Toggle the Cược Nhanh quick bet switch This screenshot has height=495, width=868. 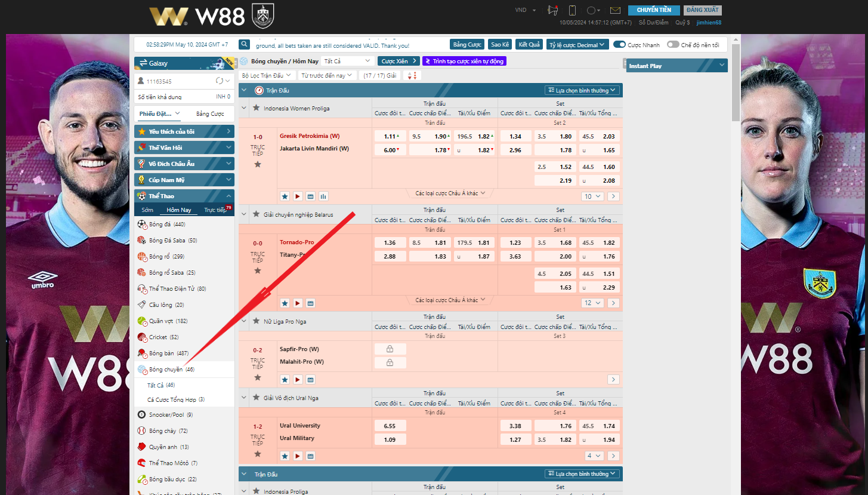(x=619, y=45)
